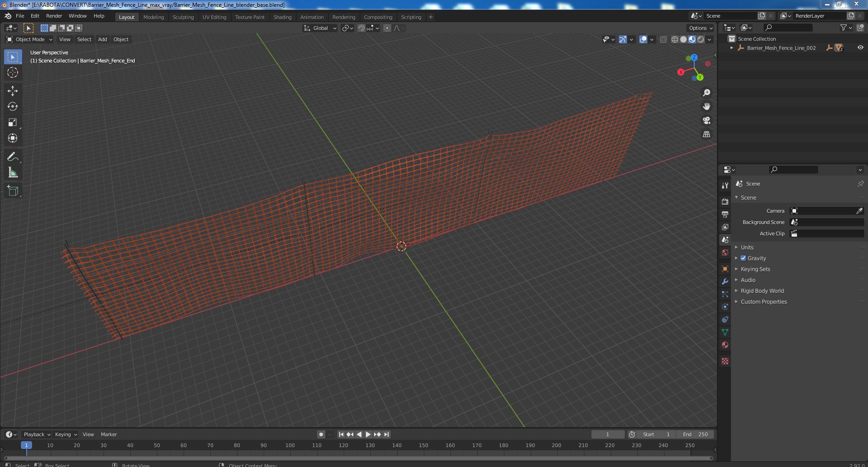Open the Texture properties tab
This screenshot has width=868, height=467.
point(725,361)
